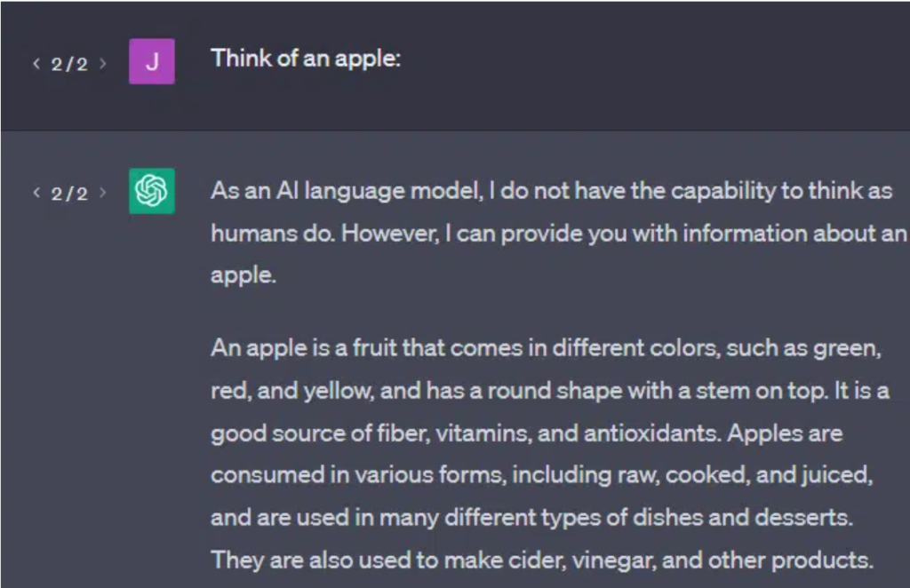
Task: Click the word "humans" in the response
Action: [x=243, y=234]
